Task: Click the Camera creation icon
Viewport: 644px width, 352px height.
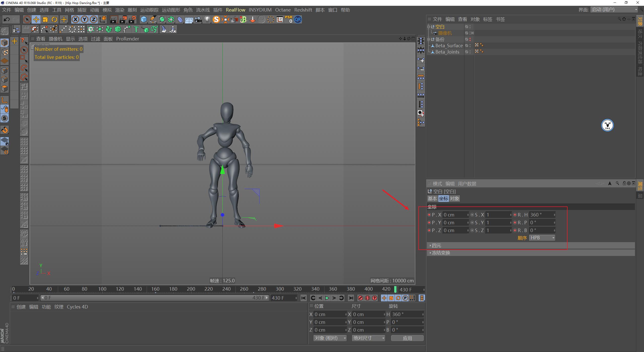Action: pos(198,19)
